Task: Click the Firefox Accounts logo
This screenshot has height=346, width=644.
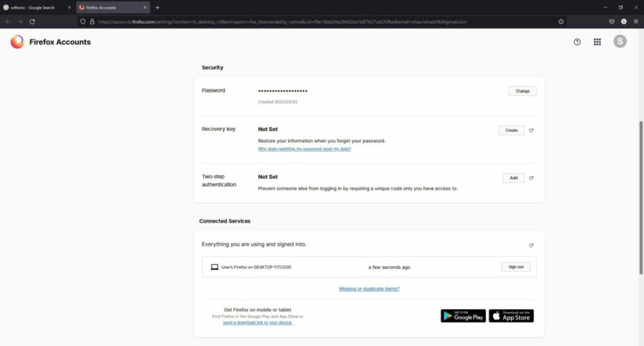Action: pyautogui.click(x=50, y=42)
